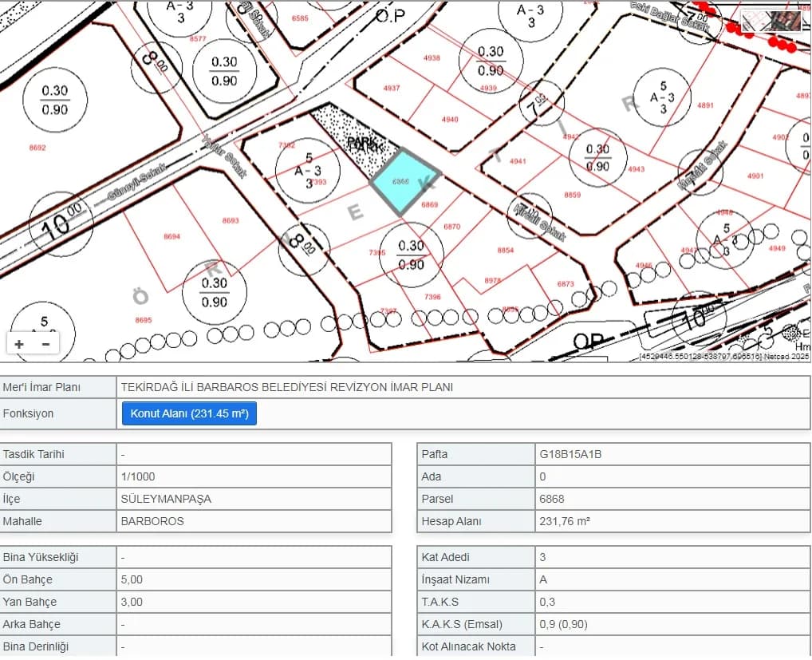
Task: Click the plan name TEKİRDAĞ İLİ BARBAROS text
Action: [287, 387]
